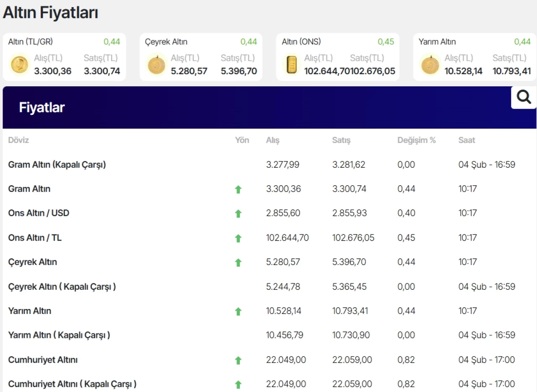Image resolution: width=537 pixels, height=392 pixels.
Task: Click the Çeyrek Altın coin icon
Action: pos(156,65)
